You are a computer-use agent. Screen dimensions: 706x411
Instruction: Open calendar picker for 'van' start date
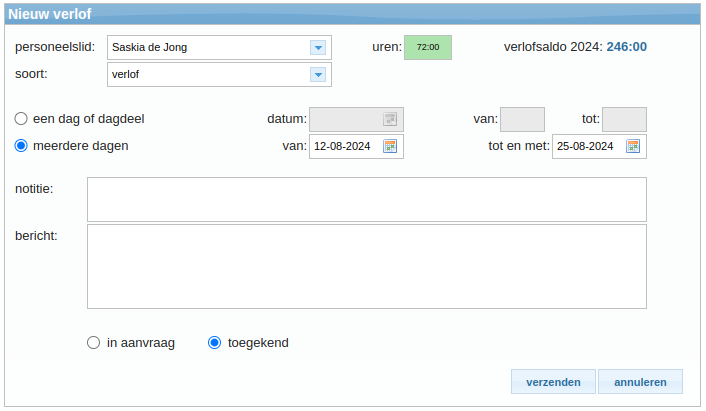pos(390,146)
